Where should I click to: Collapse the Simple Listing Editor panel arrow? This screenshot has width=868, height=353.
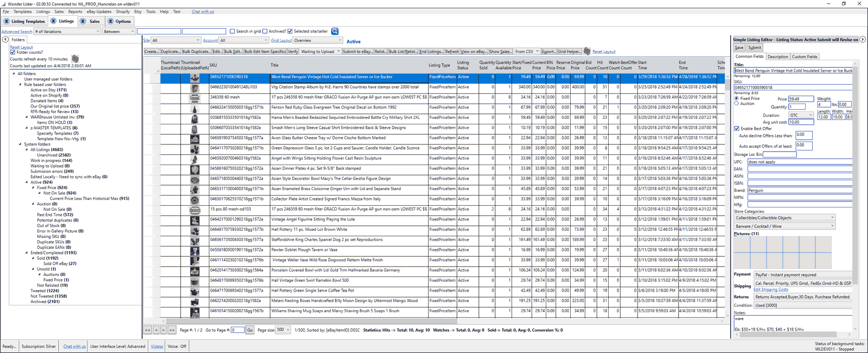[863, 39]
